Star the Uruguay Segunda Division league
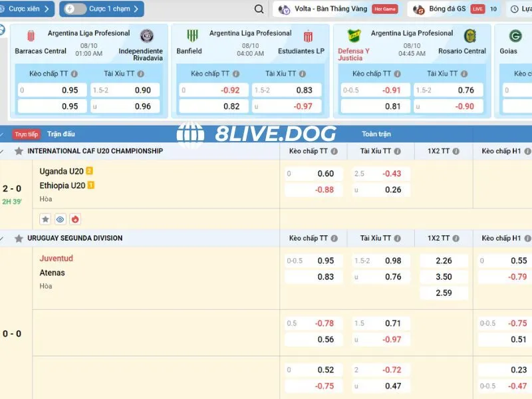Image resolution: width=532 pixels, height=399 pixels. coord(19,238)
